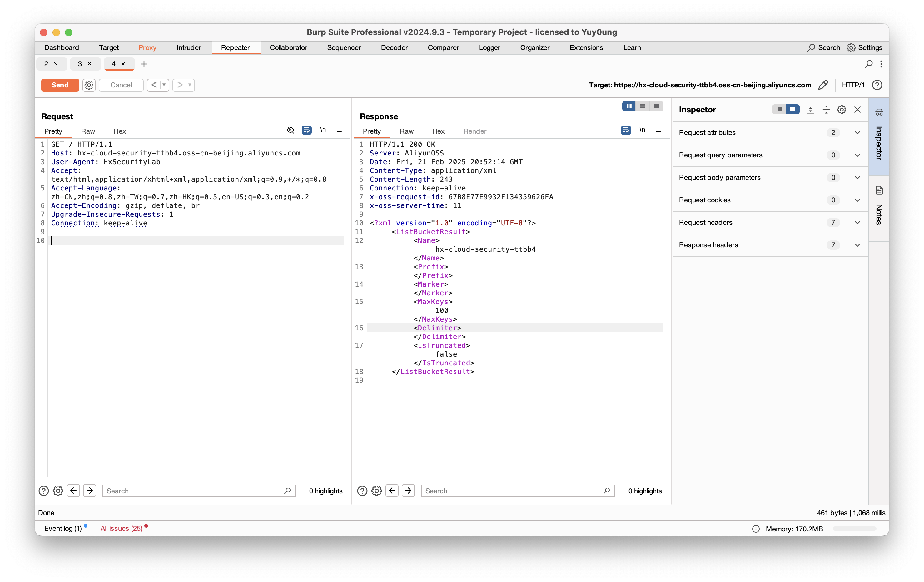Open the Notes side panel icon

(x=879, y=190)
